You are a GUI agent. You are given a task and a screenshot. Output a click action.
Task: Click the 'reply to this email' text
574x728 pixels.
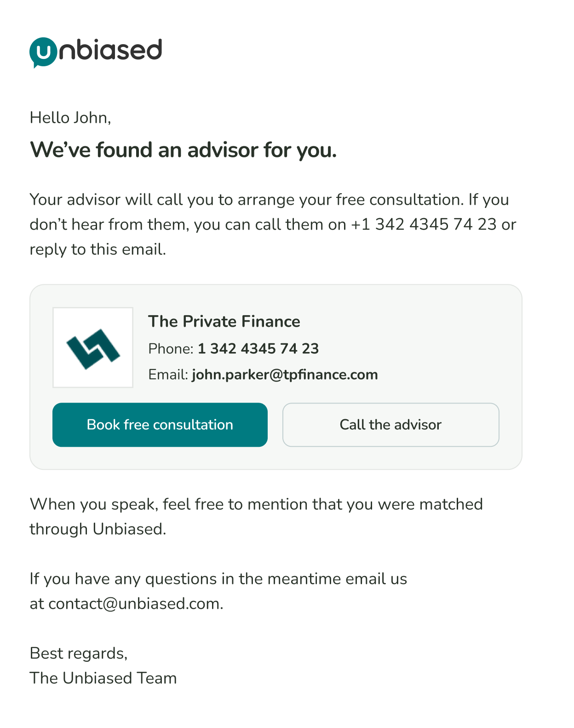98,249
